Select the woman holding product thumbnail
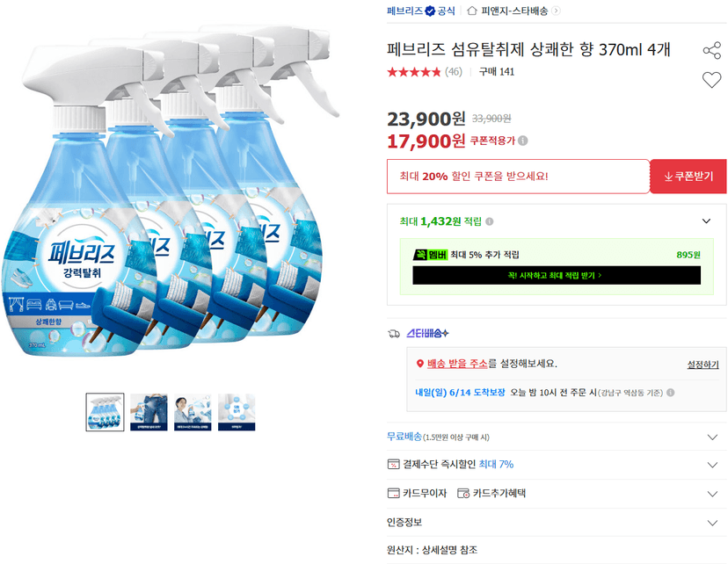The width and height of the screenshot is (728, 564). (193, 412)
